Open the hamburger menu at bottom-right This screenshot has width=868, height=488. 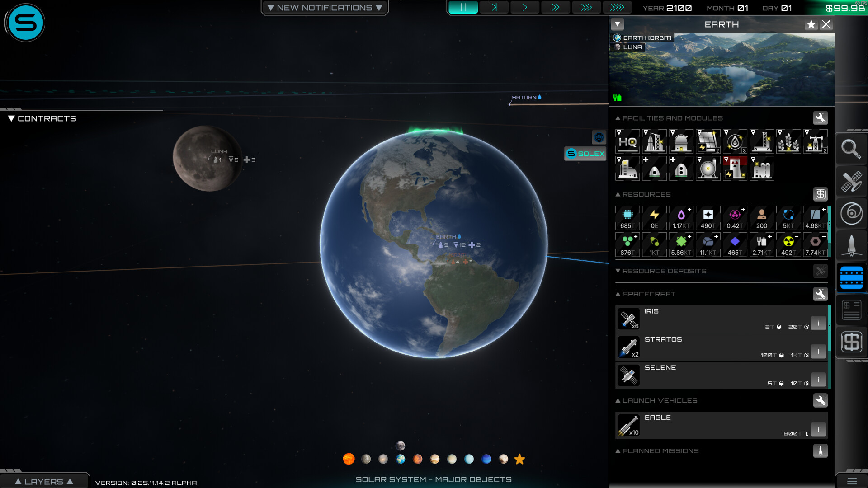(x=852, y=481)
